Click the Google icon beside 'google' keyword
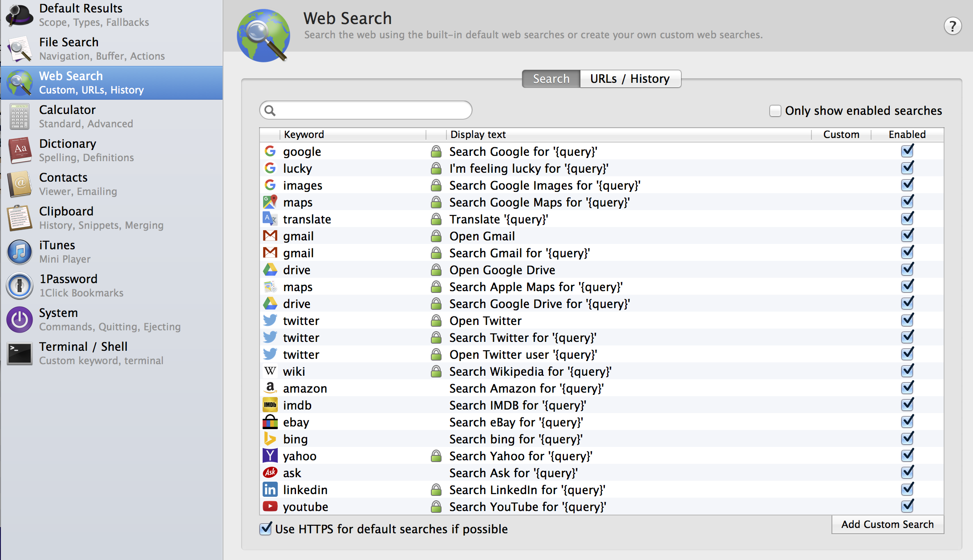The height and width of the screenshot is (560, 973). (x=270, y=151)
